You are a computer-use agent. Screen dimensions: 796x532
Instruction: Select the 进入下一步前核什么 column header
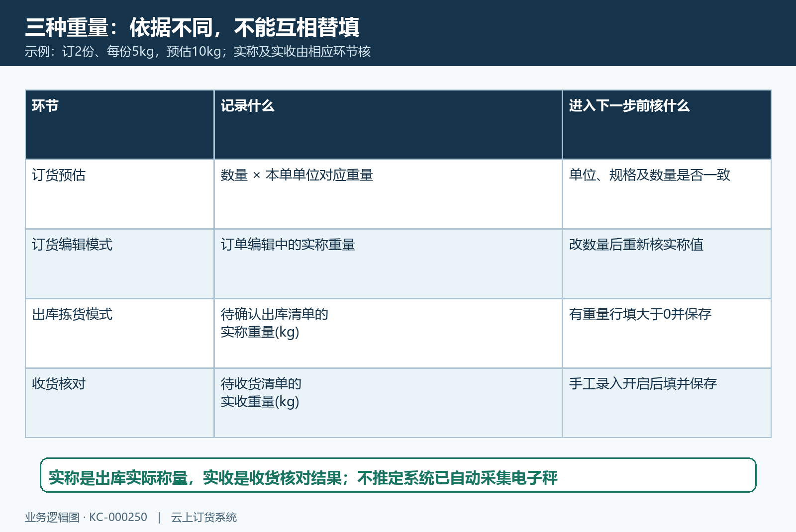pos(667,125)
